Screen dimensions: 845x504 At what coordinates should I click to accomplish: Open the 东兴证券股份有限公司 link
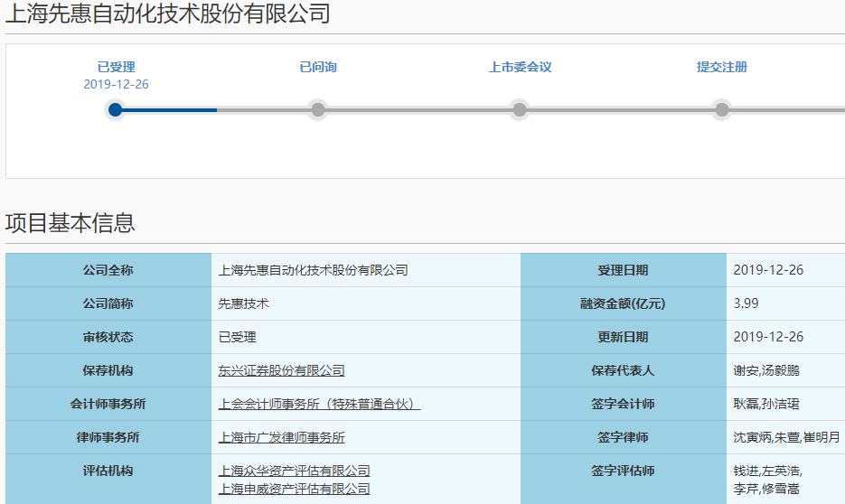(281, 370)
